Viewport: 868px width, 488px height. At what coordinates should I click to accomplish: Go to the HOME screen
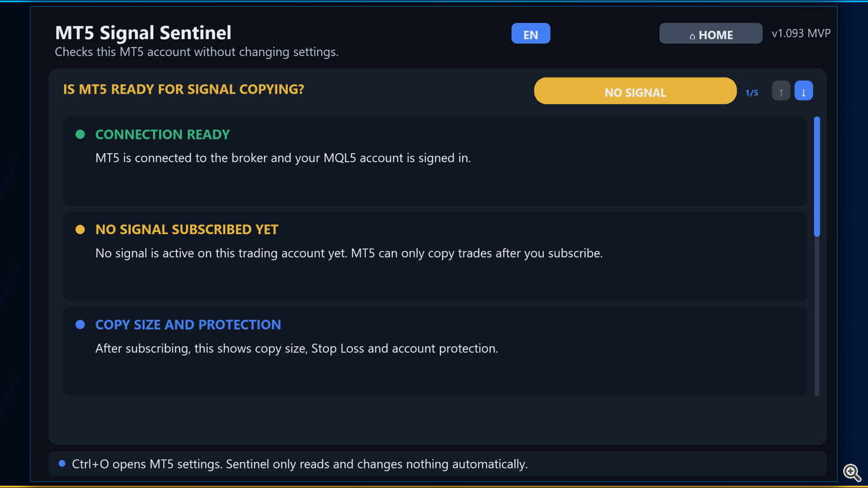tap(711, 34)
